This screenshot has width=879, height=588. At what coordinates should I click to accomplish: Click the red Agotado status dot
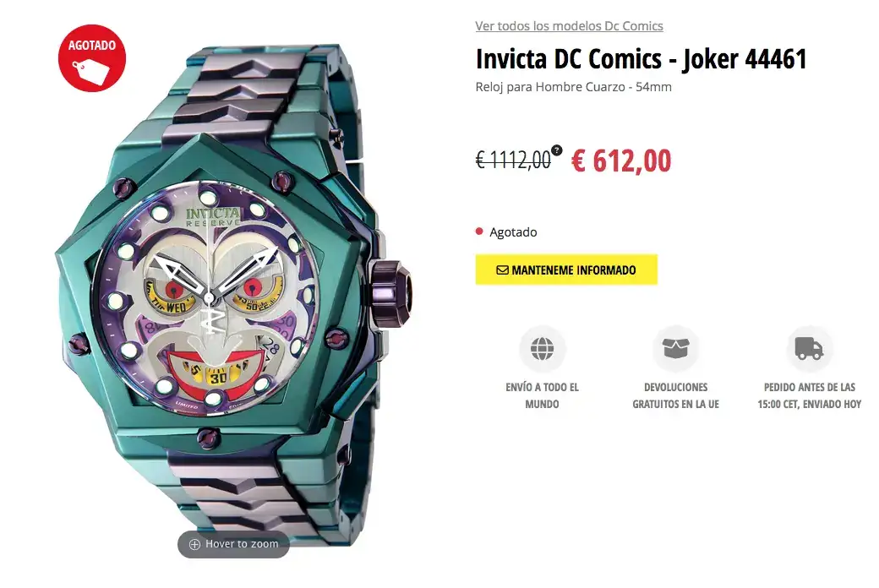click(x=479, y=231)
